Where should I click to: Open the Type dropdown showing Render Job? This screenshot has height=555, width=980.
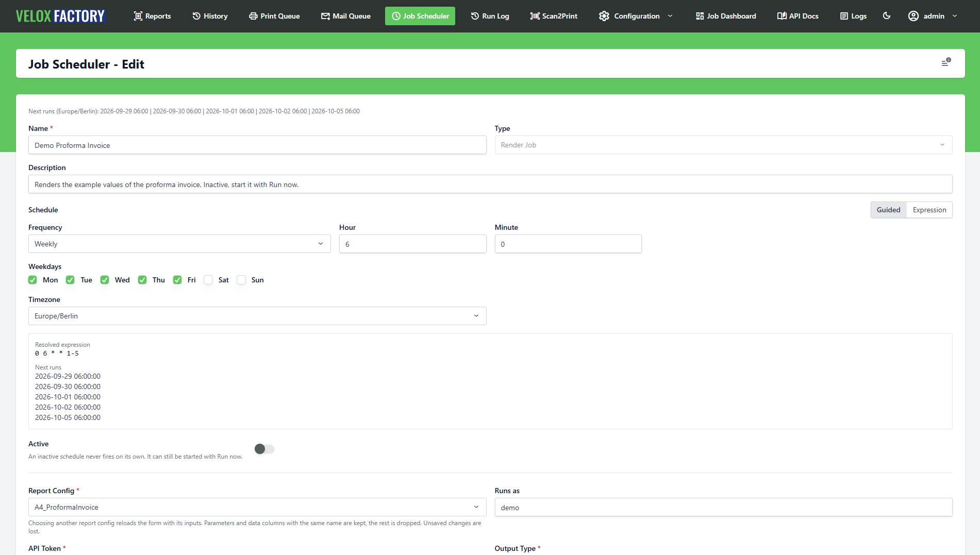pos(723,145)
